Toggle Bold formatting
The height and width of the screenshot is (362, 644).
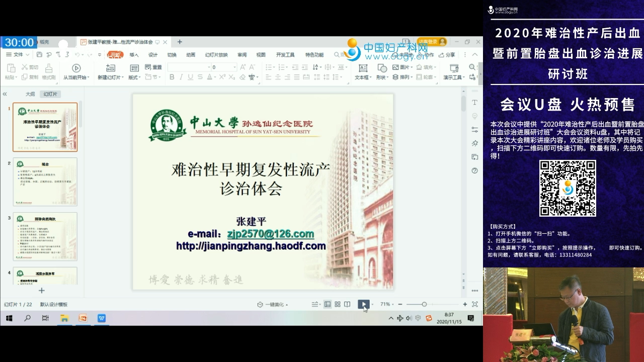(172, 77)
